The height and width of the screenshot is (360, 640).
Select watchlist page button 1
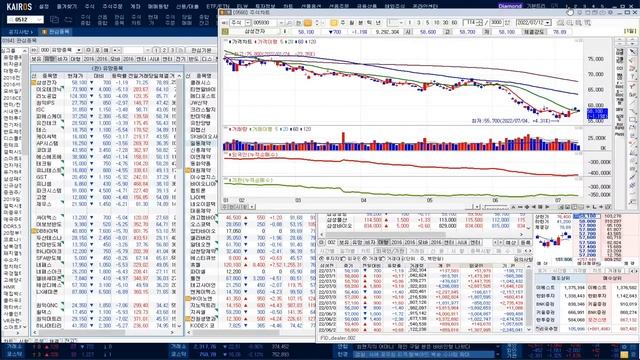[156, 50]
